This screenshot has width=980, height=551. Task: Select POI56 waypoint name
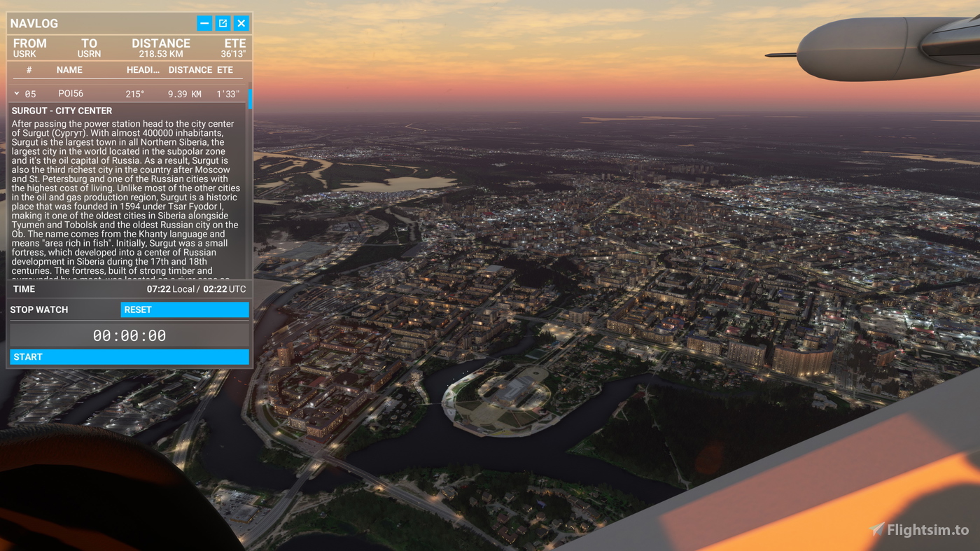71,94
